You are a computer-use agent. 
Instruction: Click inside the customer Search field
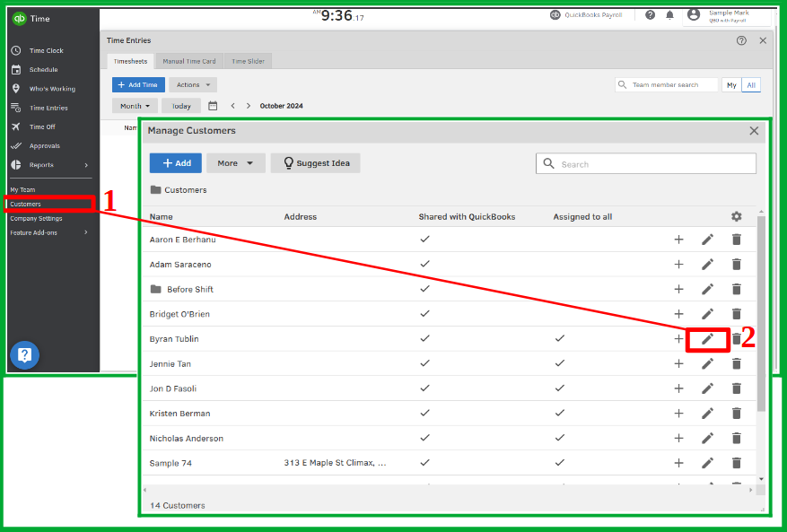pos(646,163)
